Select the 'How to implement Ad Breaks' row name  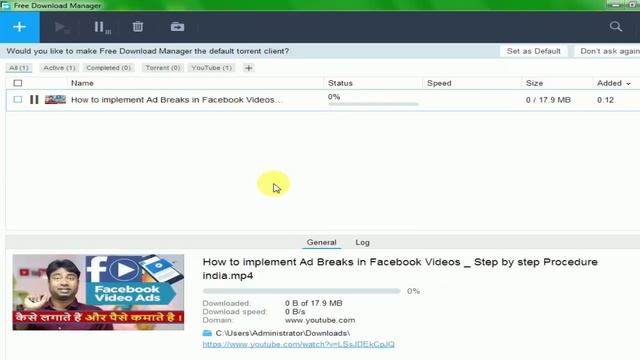click(x=177, y=100)
